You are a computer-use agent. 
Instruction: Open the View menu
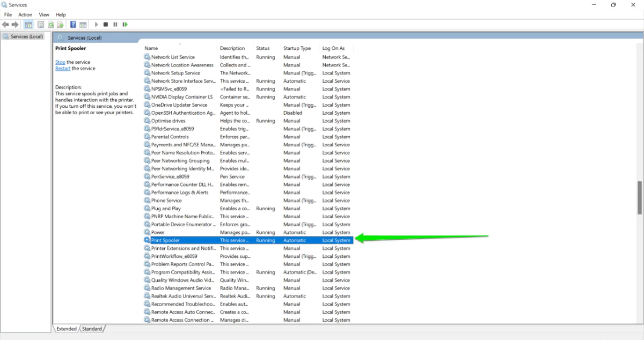(x=44, y=14)
